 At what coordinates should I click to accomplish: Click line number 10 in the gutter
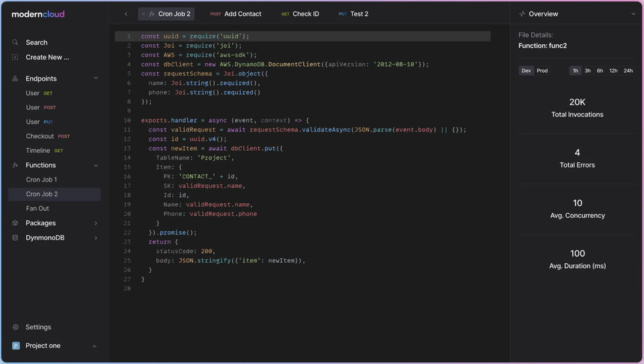[x=127, y=120]
